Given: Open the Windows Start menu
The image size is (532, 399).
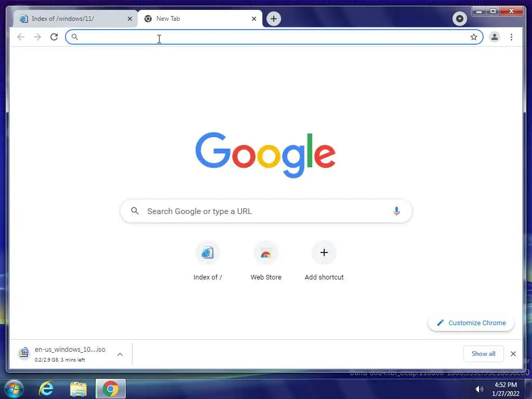Looking at the screenshot, I should (x=14, y=389).
